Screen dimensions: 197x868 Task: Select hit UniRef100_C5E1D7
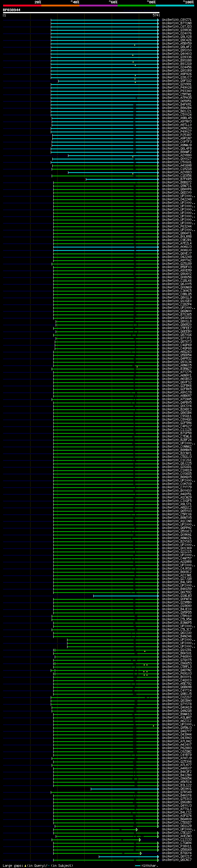[x=176, y=833]
